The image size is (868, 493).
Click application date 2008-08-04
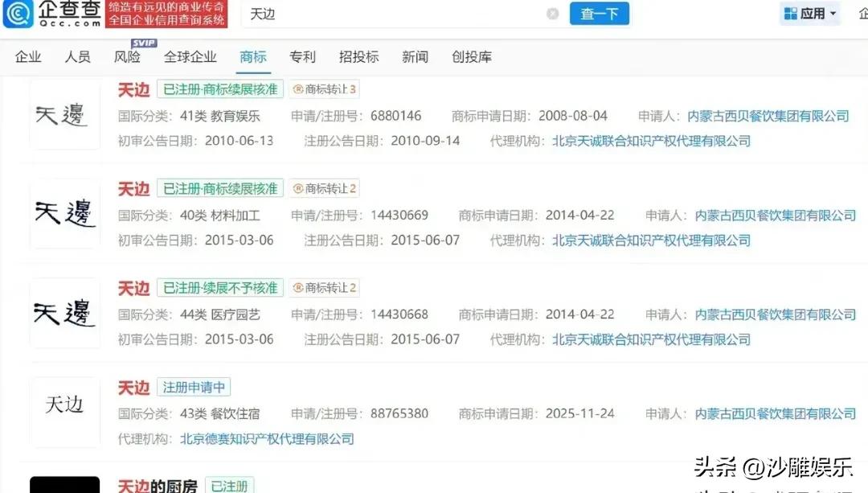pyautogui.click(x=573, y=116)
